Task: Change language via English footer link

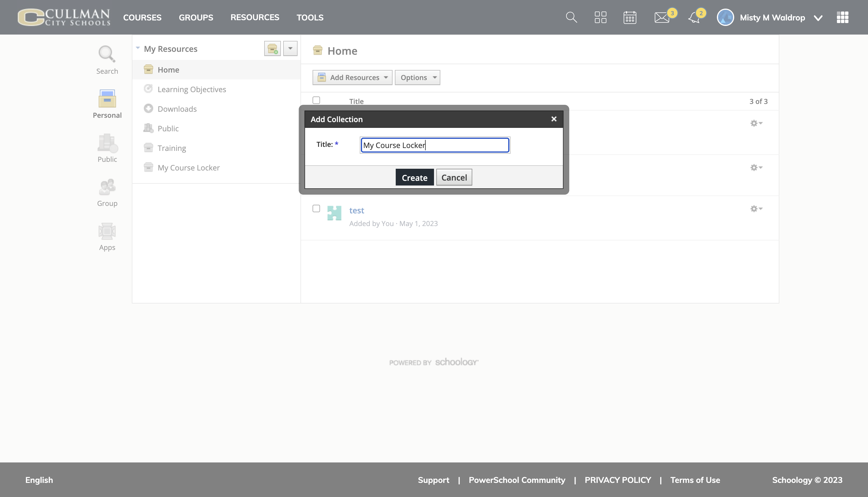Action: point(39,480)
